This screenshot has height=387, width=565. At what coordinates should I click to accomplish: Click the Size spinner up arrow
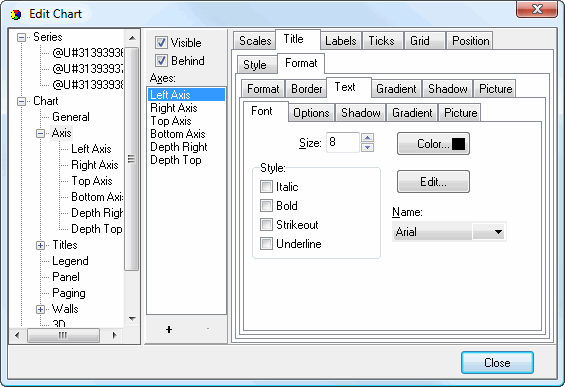[x=367, y=138]
